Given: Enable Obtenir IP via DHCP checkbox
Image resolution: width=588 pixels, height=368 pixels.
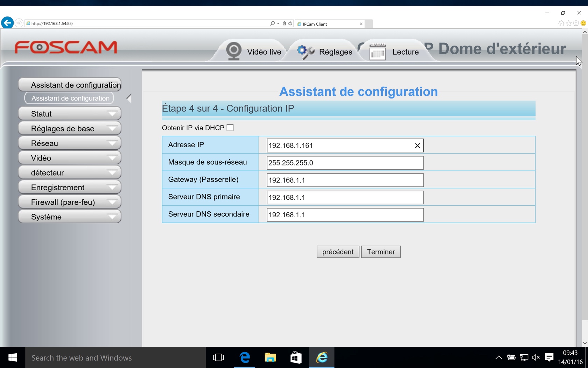Looking at the screenshot, I should point(230,128).
